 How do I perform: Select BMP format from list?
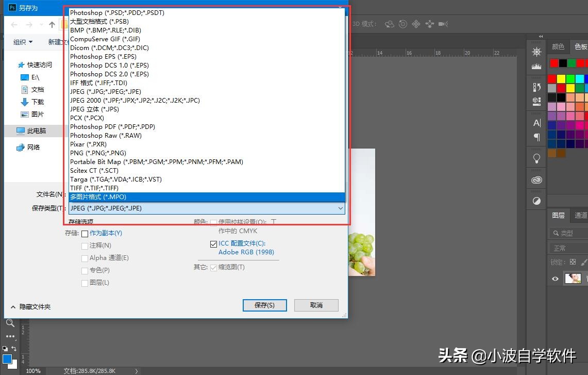pos(207,30)
